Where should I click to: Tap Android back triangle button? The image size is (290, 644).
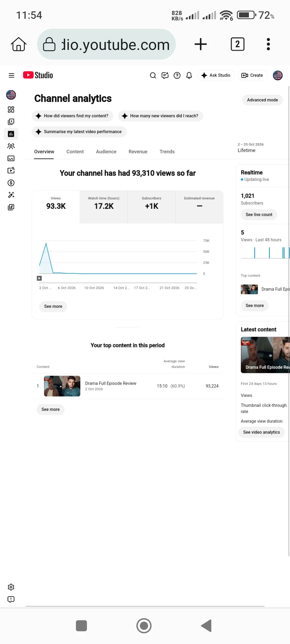pyautogui.click(x=206, y=626)
